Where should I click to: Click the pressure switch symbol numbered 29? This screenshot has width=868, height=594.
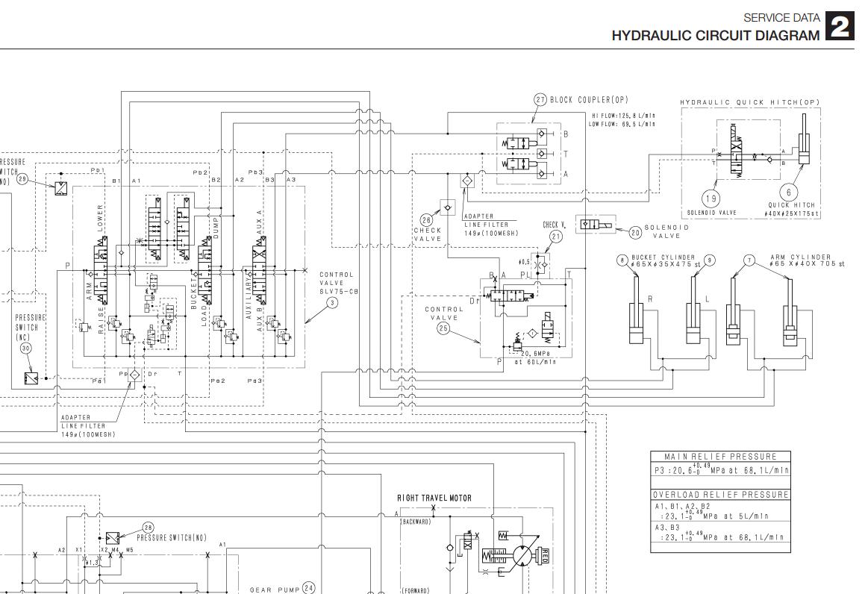click(61, 188)
